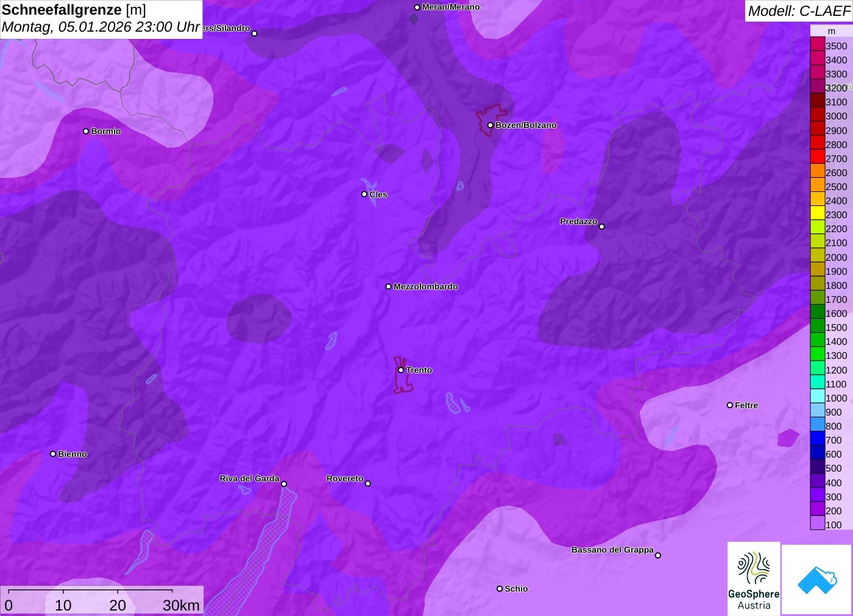Click the Meran/Merano map marker
The image size is (853, 616).
[417, 7]
